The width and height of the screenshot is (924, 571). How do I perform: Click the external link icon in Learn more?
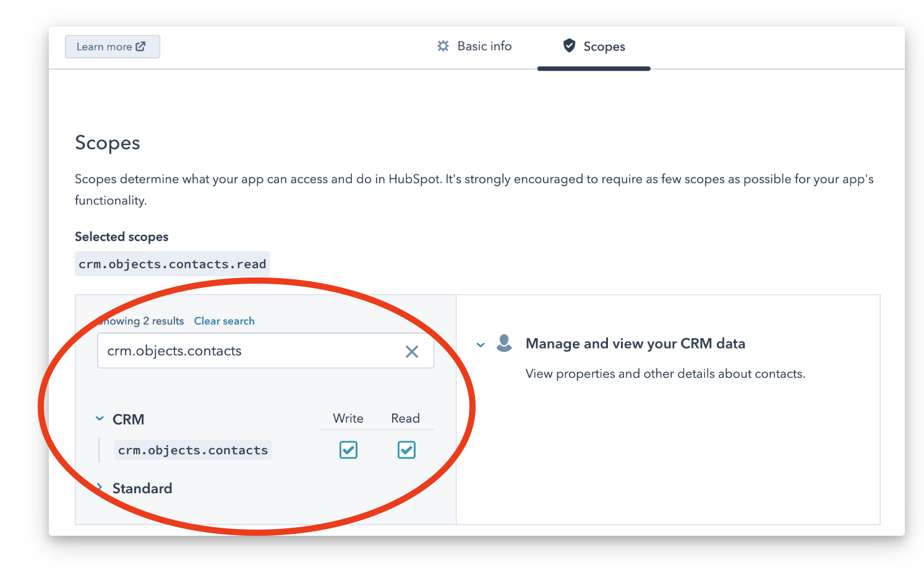140,46
